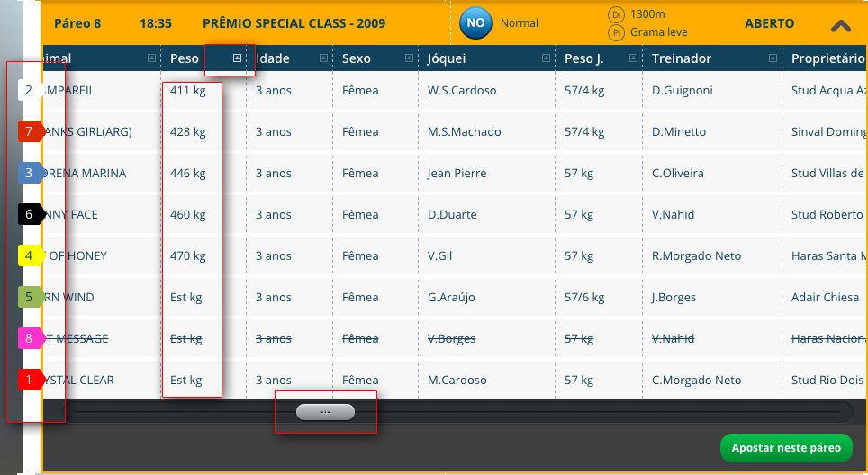Collapse Páreo 8 panel with chevron arrow

pos(840,25)
